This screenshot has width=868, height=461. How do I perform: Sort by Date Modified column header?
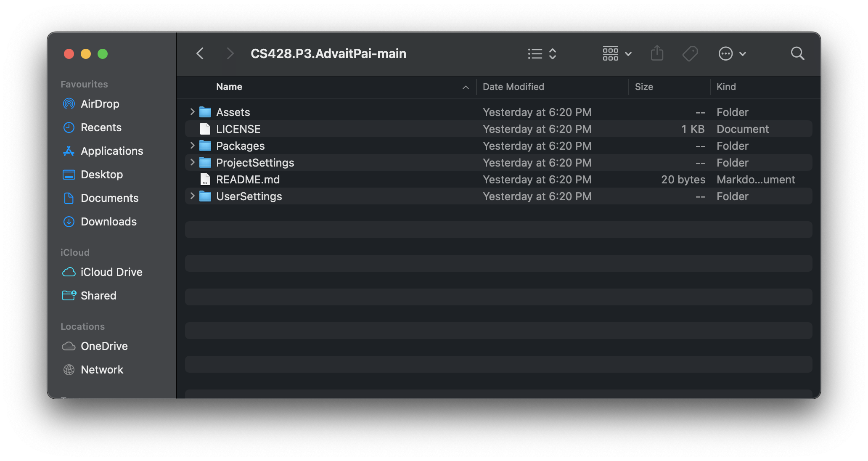point(513,87)
